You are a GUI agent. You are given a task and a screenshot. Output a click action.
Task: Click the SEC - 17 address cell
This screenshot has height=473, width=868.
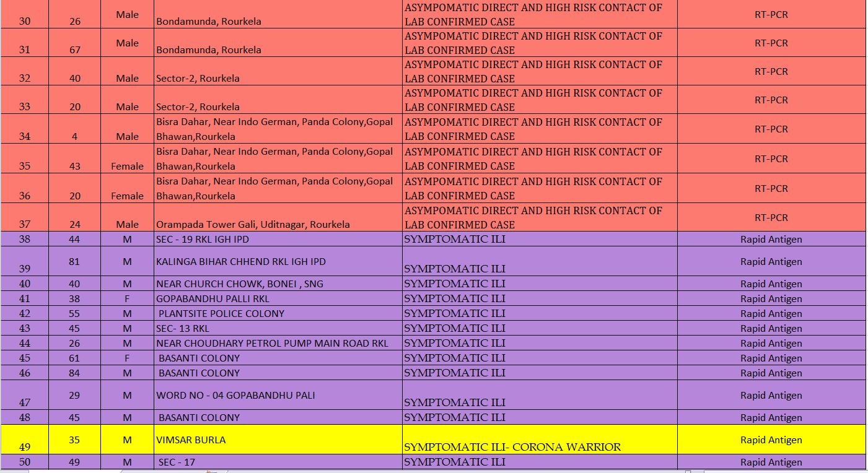(278, 462)
